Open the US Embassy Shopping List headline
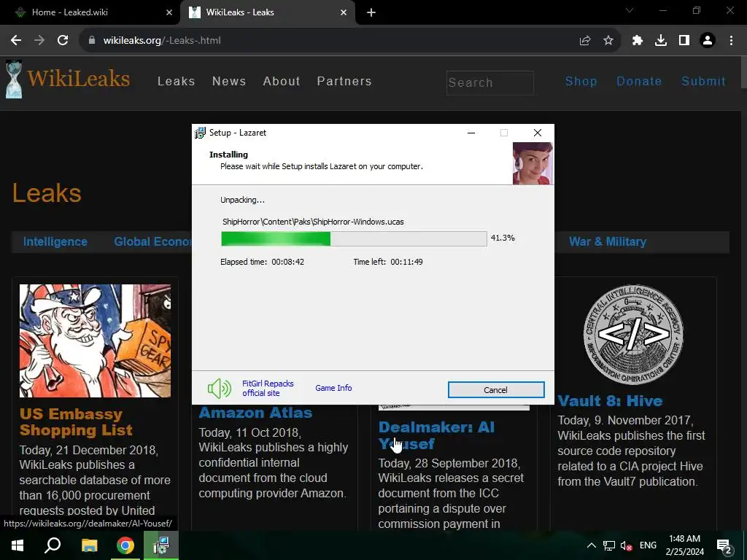This screenshot has width=747, height=560. click(x=76, y=422)
